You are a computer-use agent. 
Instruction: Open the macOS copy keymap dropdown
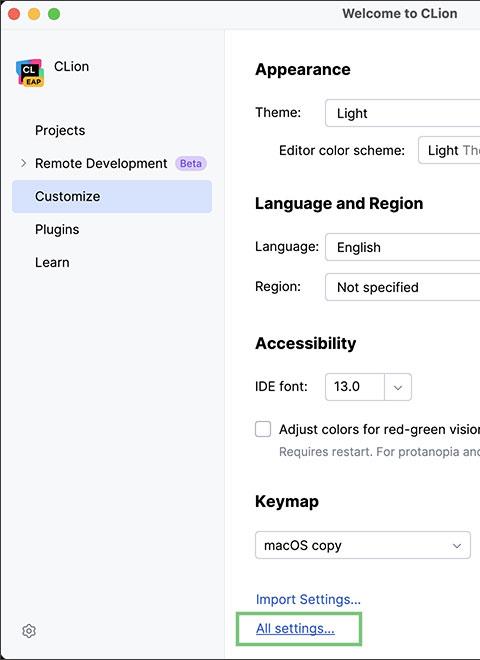pos(363,545)
